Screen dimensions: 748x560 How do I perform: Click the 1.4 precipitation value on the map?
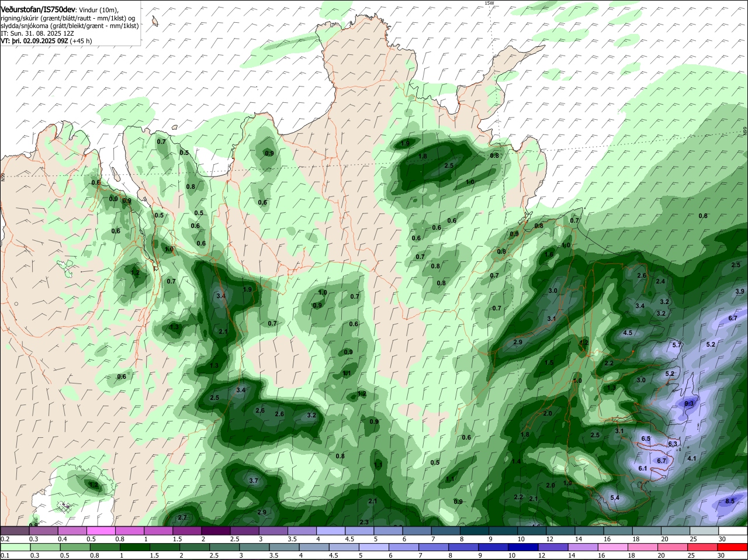click(516, 461)
